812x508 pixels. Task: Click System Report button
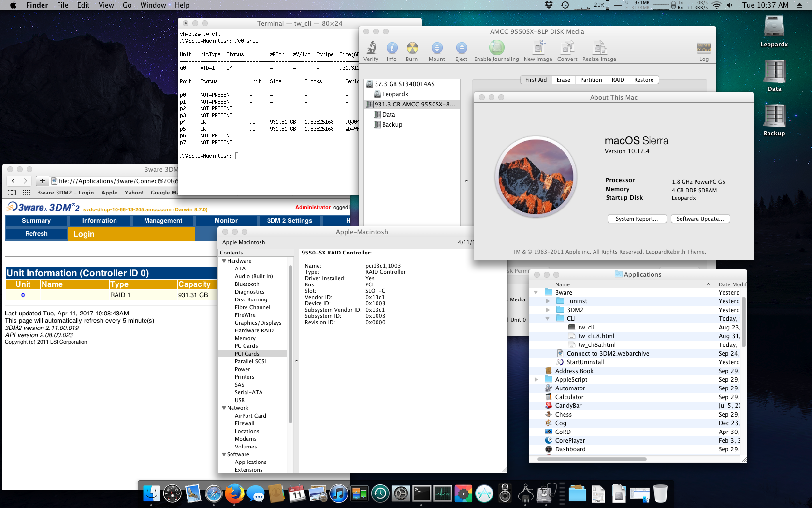point(637,219)
